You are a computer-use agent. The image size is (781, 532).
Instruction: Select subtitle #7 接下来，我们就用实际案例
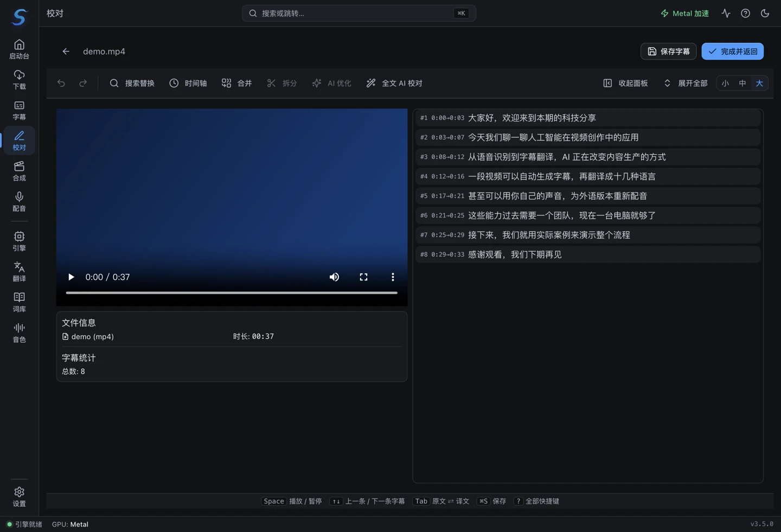588,235
